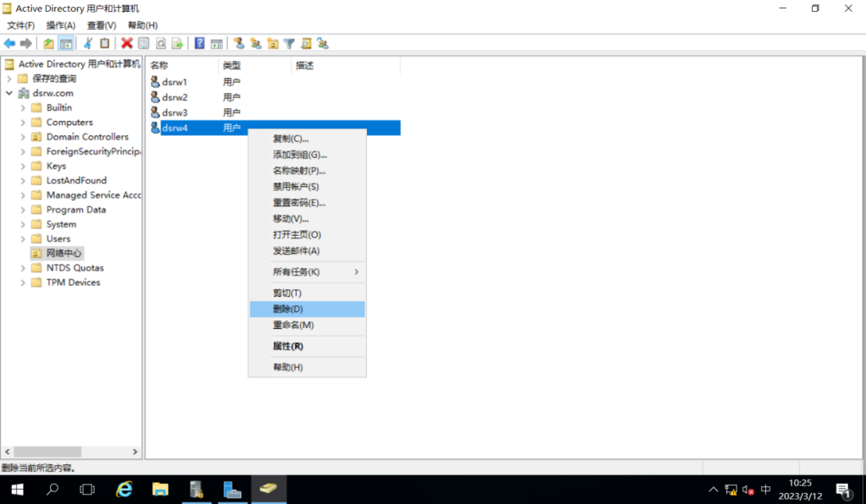Choose 移动(V)... in the context menu

click(x=307, y=219)
